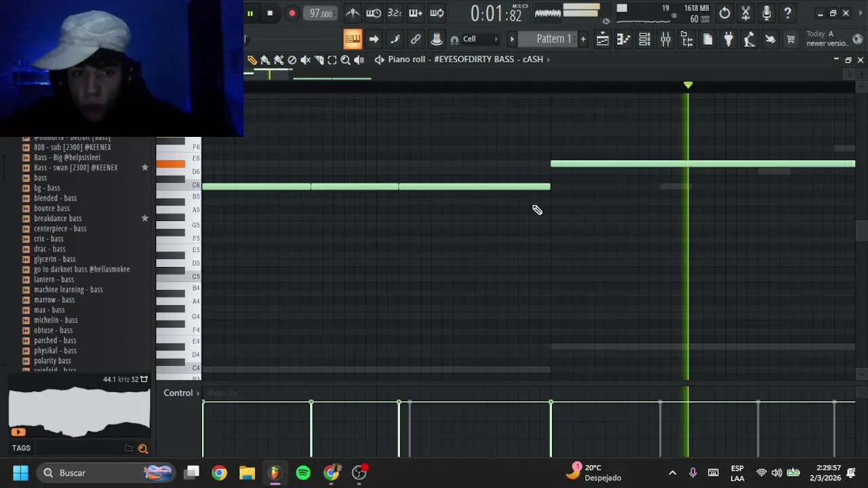Click the orange search icon beside TAGS
Screen dimensions: 868x488
pyautogui.click(x=142, y=448)
